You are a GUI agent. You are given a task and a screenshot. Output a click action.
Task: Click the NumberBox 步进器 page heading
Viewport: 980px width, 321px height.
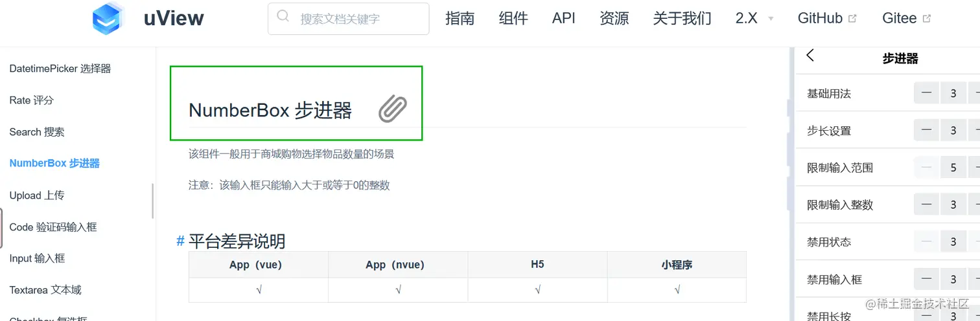(270, 111)
